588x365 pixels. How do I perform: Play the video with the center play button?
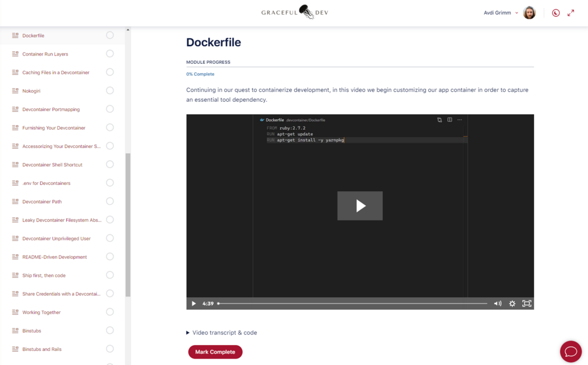tap(360, 206)
